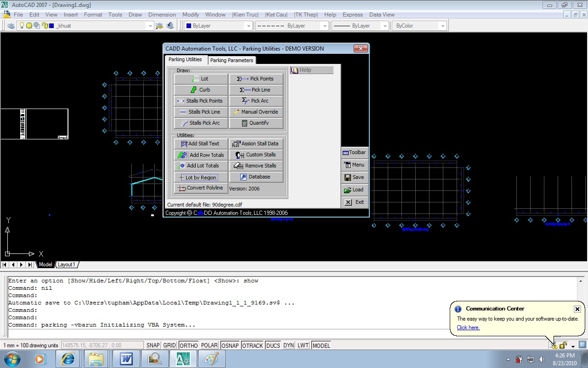Click Remove Stalls utility
This screenshot has height=368, width=588.
(x=256, y=166)
